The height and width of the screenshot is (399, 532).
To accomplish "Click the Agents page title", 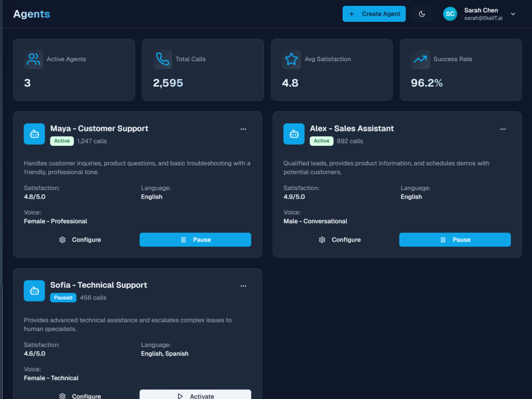I will click(x=31, y=14).
